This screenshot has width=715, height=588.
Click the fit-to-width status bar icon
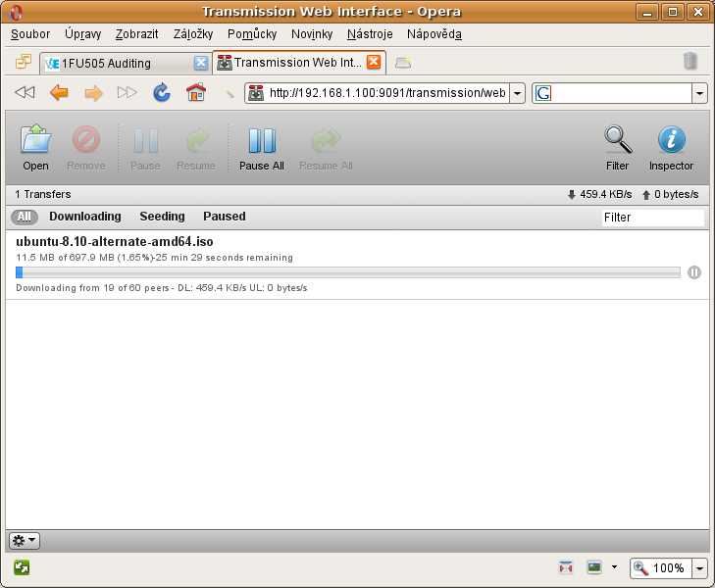[566, 567]
